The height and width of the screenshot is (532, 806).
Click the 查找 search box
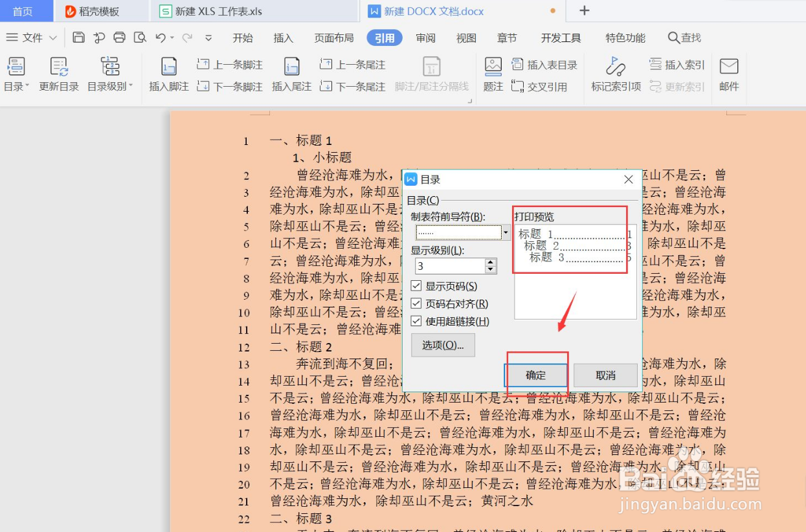(x=684, y=38)
